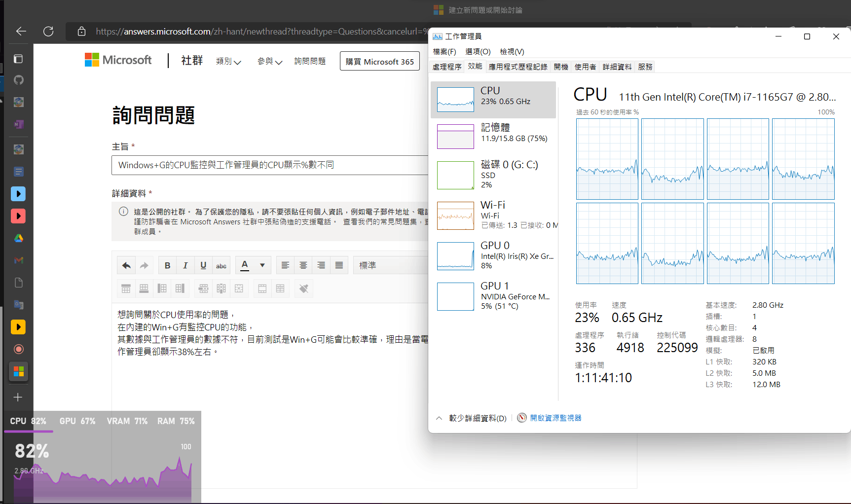Open the 檔案(F) menu
Image resolution: width=851 pixels, height=504 pixels.
pyautogui.click(x=444, y=52)
